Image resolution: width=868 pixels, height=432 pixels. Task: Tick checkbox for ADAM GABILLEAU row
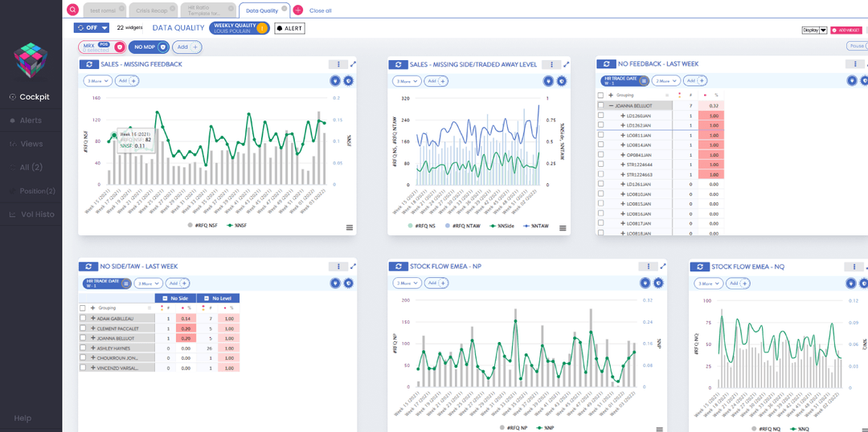pos(83,319)
